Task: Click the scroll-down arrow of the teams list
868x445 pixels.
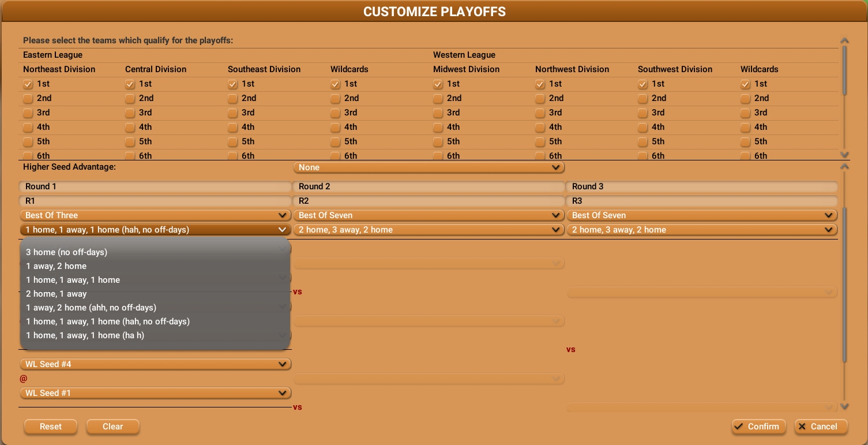Action: point(844,155)
